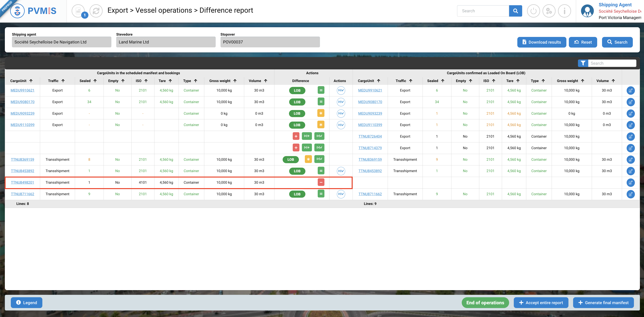
Task: Click the power logout icon
Action: coord(533,11)
